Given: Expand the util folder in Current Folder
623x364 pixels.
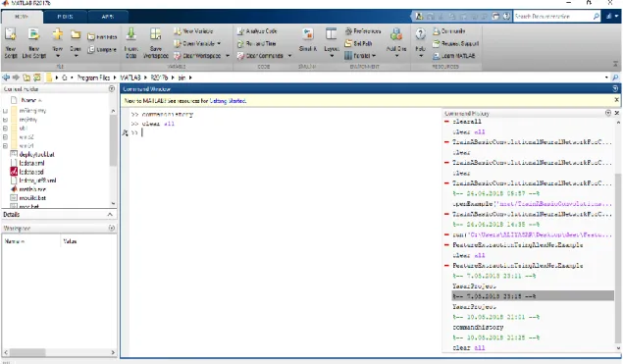Looking at the screenshot, I should [x=5, y=129].
